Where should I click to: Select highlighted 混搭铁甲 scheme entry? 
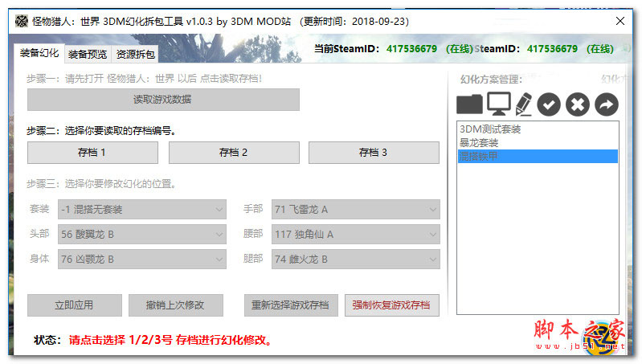(538, 156)
